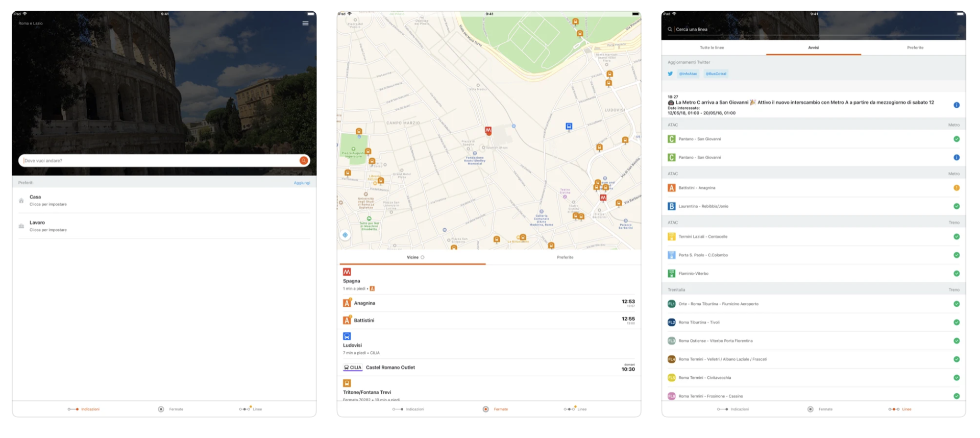
Task: Tap the blue bus icon above Ludovisi
Action: click(347, 336)
